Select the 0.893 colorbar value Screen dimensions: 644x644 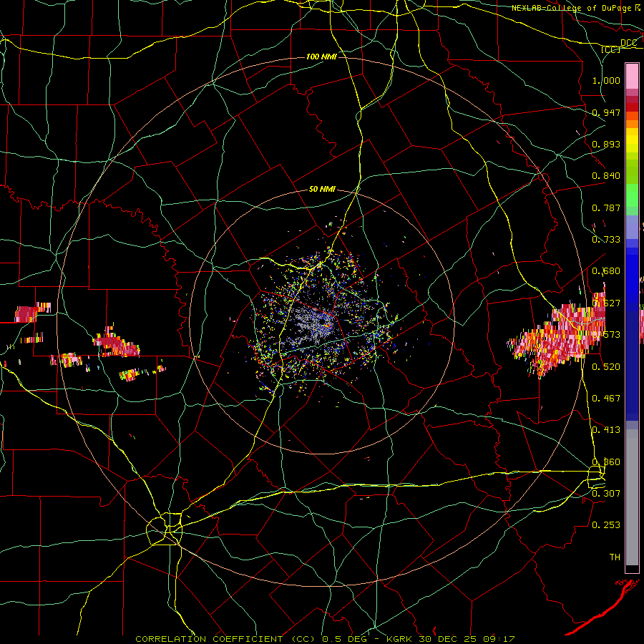click(606, 144)
